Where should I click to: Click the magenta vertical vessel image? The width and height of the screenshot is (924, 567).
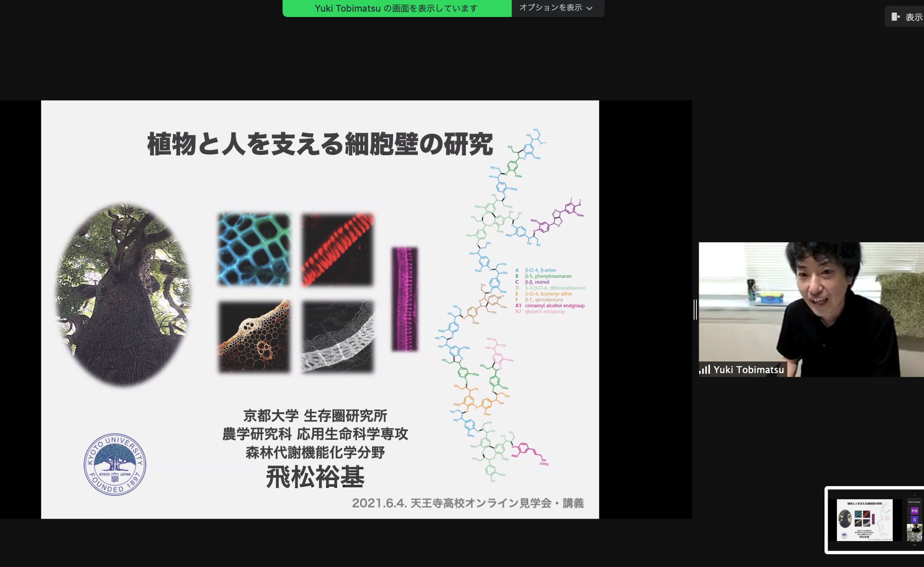click(x=405, y=299)
